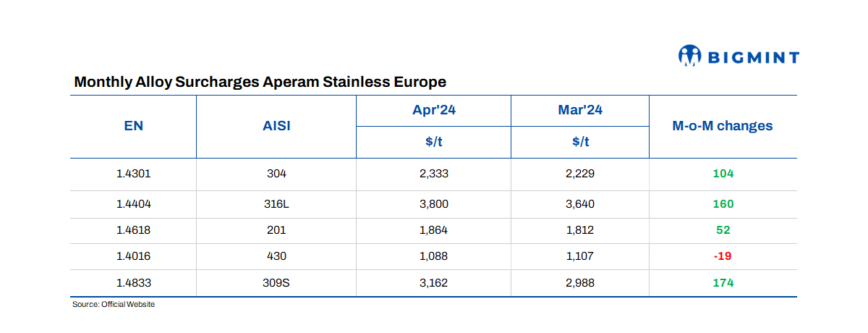The image size is (868, 333).
Task: Select the 316L AISI grade cell
Action: pyautogui.click(x=276, y=203)
